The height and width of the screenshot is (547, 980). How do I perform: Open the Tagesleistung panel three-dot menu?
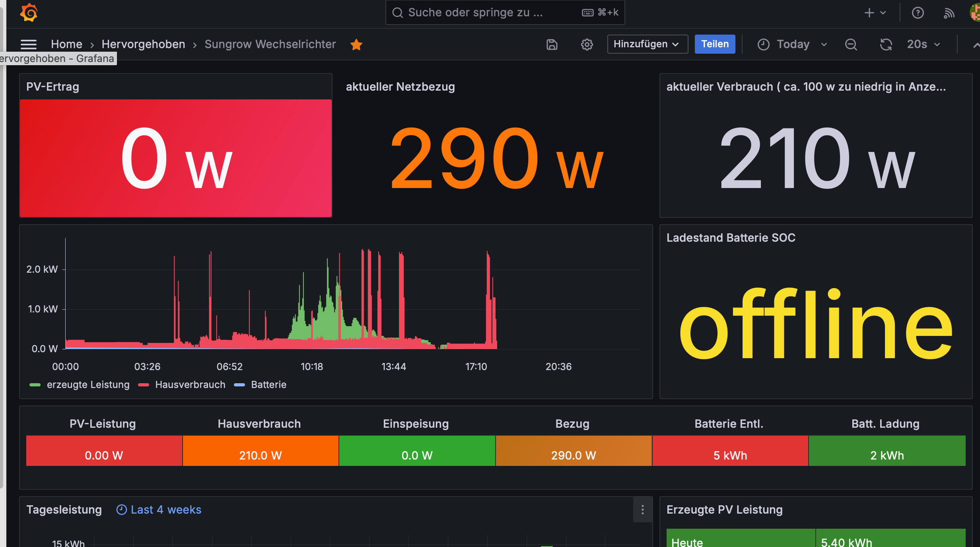point(642,510)
